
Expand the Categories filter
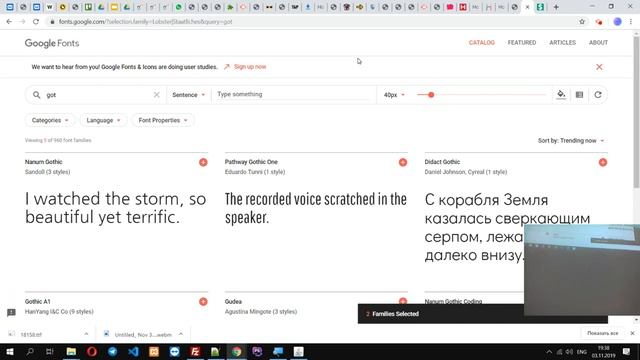click(50, 120)
